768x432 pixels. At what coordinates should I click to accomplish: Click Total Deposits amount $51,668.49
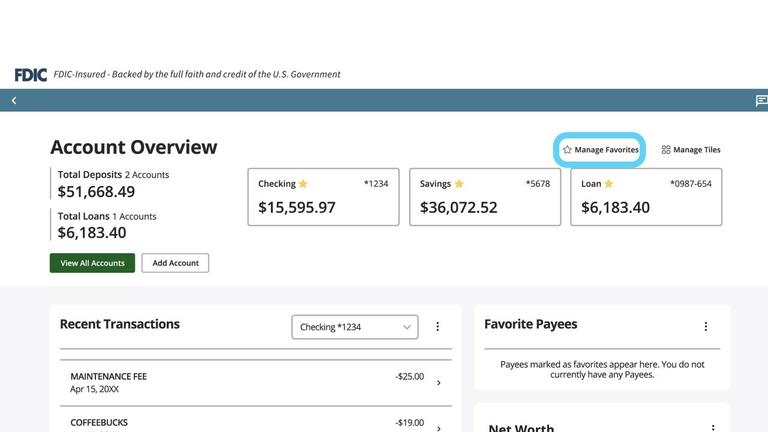click(96, 192)
